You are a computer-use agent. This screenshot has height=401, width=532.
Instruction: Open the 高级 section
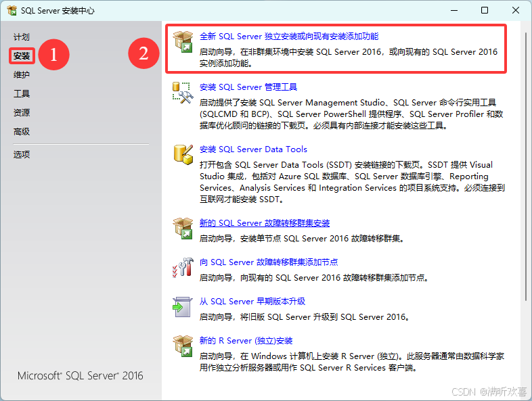click(x=22, y=131)
